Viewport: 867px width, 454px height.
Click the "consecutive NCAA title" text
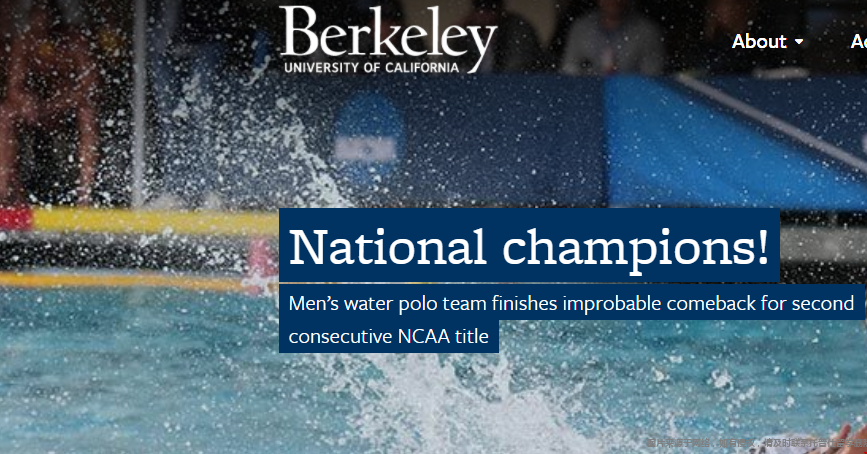(x=389, y=336)
